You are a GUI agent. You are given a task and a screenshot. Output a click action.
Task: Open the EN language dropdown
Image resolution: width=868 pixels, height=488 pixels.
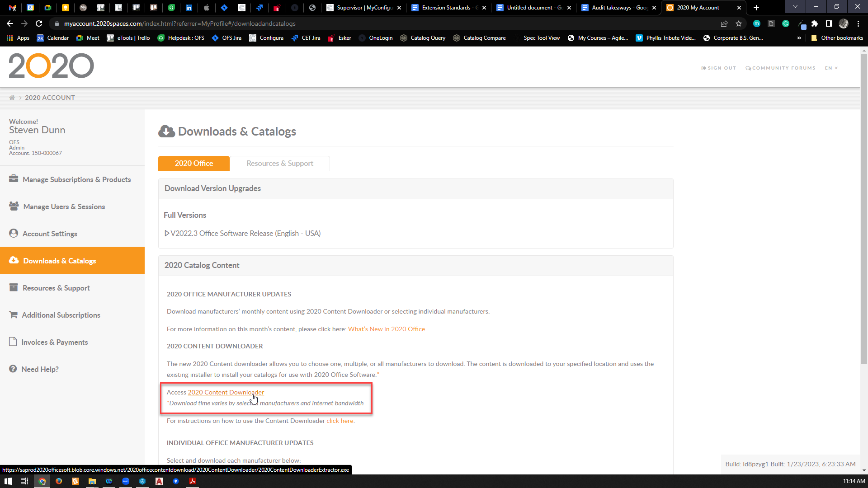pyautogui.click(x=831, y=68)
